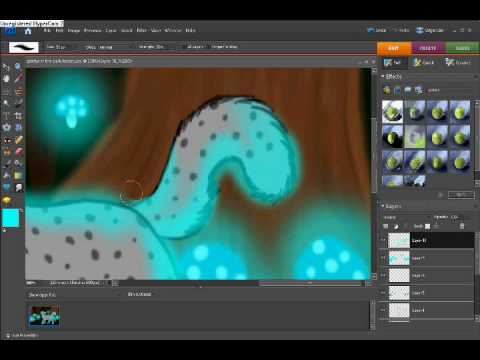Select the Hand tool
The height and width of the screenshot is (360, 480).
pos(6,79)
